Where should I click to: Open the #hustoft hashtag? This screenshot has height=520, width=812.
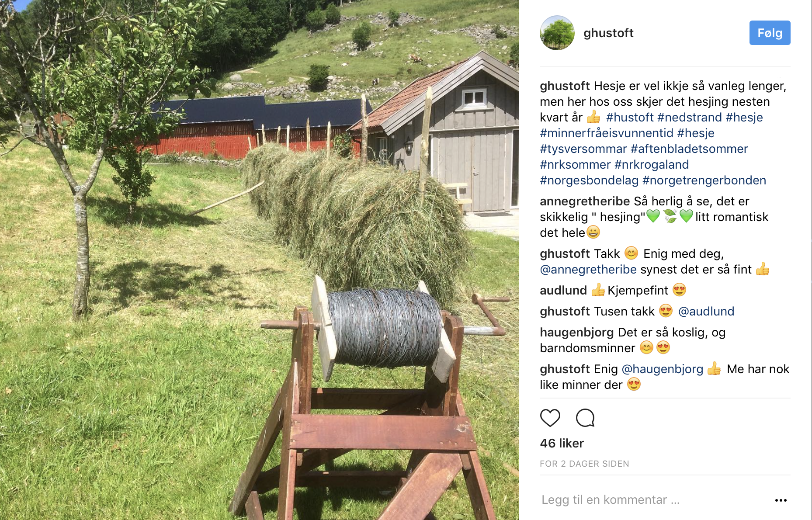[630, 117]
